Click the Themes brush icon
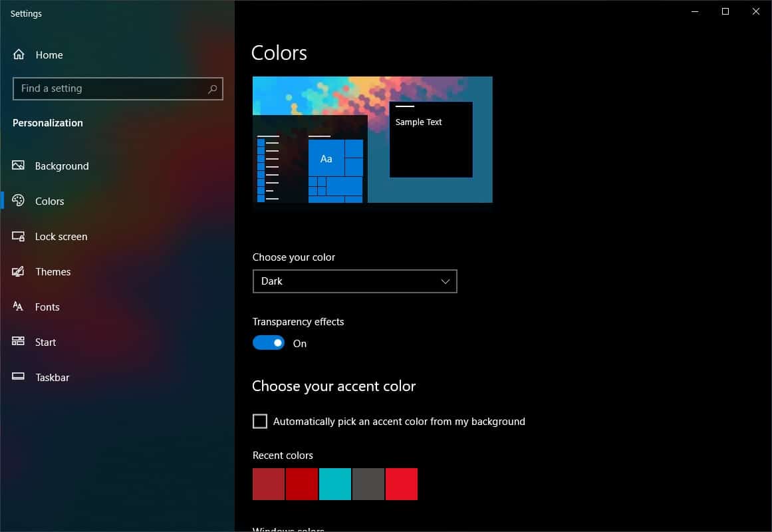 (18, 271)
